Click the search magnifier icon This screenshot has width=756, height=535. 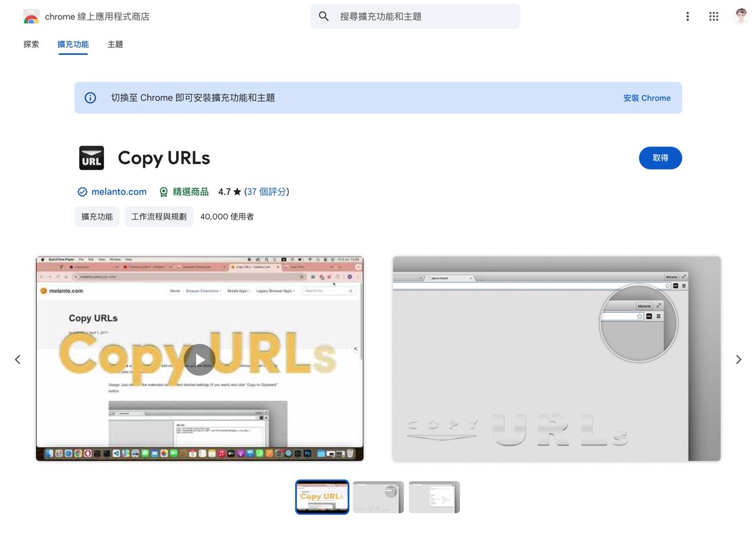pyautogui.click(x=324, y=17)
